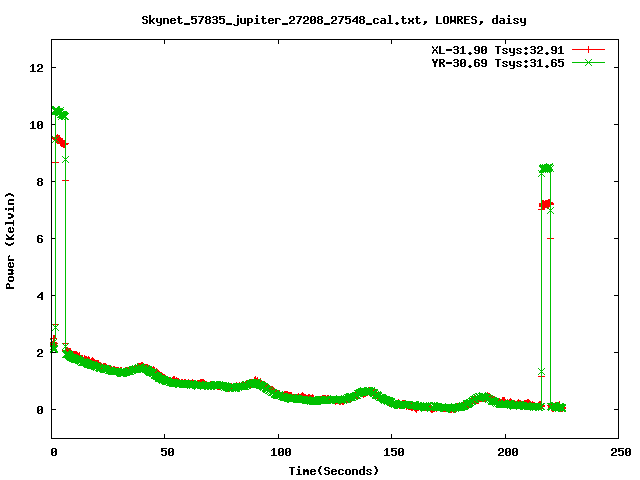Click the green calibration cluster near 8.5 K
The width and height of the screenshot is (640, 480).
pos(547,168)
